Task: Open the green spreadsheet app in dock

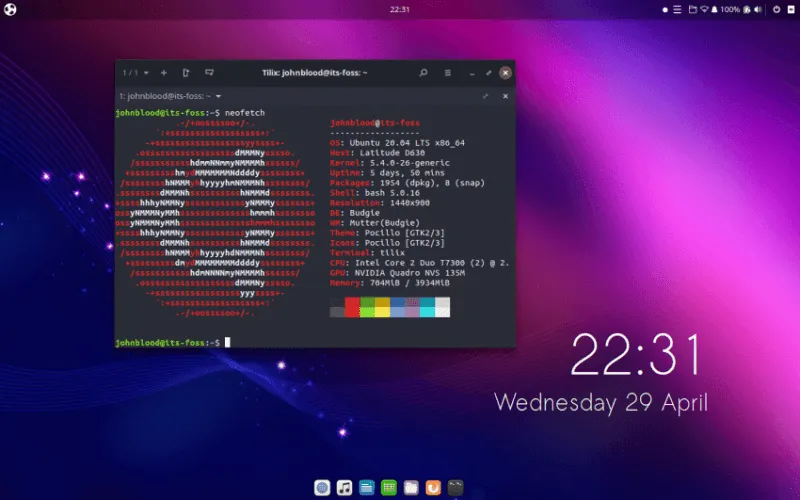Action: (388, 487)
